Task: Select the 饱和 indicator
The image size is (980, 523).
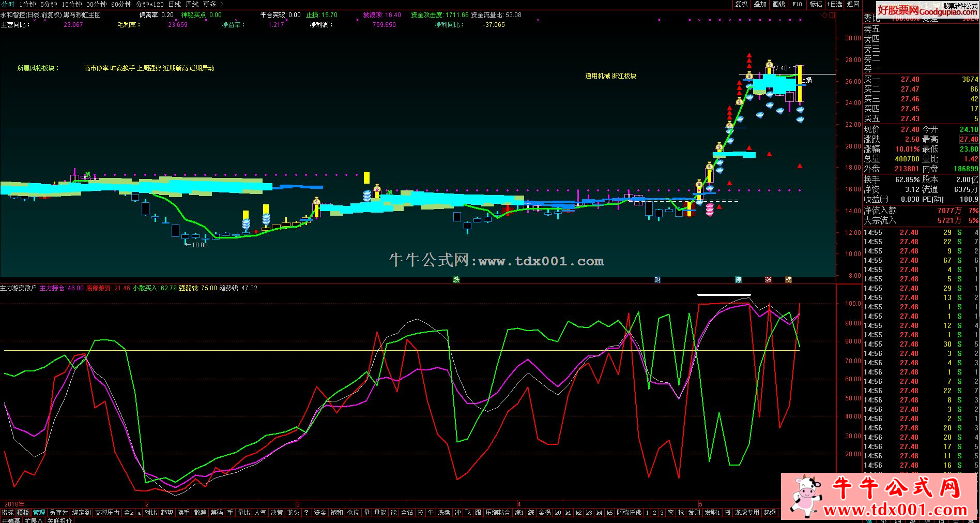Action: [x=336, y=513]
